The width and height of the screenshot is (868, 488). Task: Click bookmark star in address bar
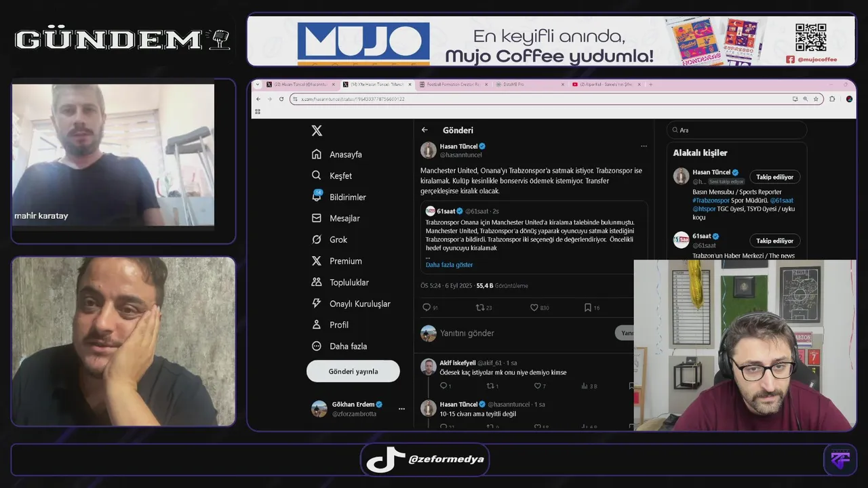tap(815, 99)
